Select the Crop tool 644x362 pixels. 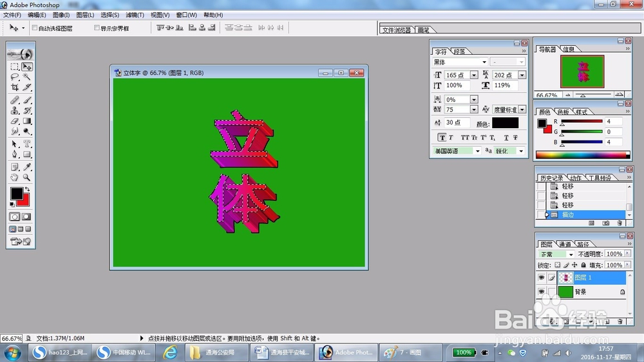click(x=15, y=87)
